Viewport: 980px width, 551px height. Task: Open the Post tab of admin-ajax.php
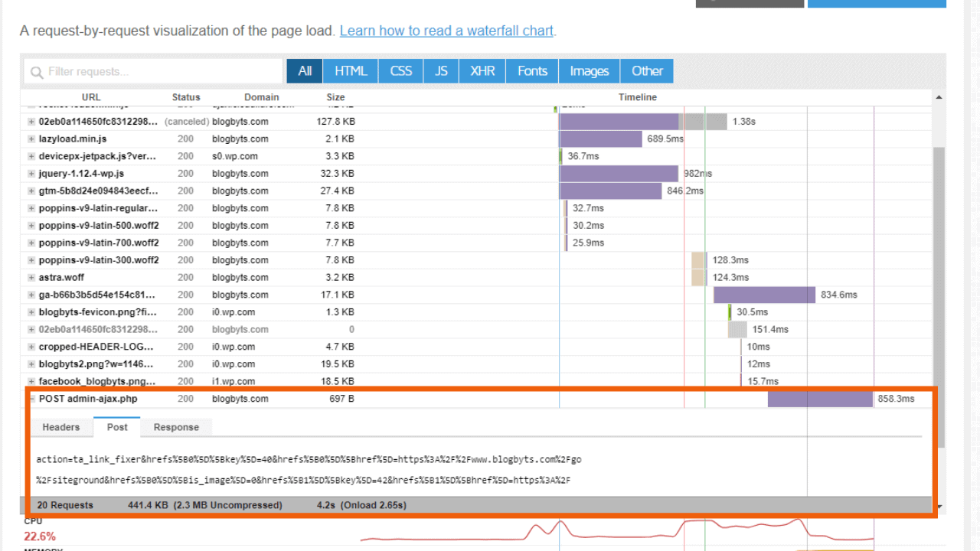tap(117, 427)
